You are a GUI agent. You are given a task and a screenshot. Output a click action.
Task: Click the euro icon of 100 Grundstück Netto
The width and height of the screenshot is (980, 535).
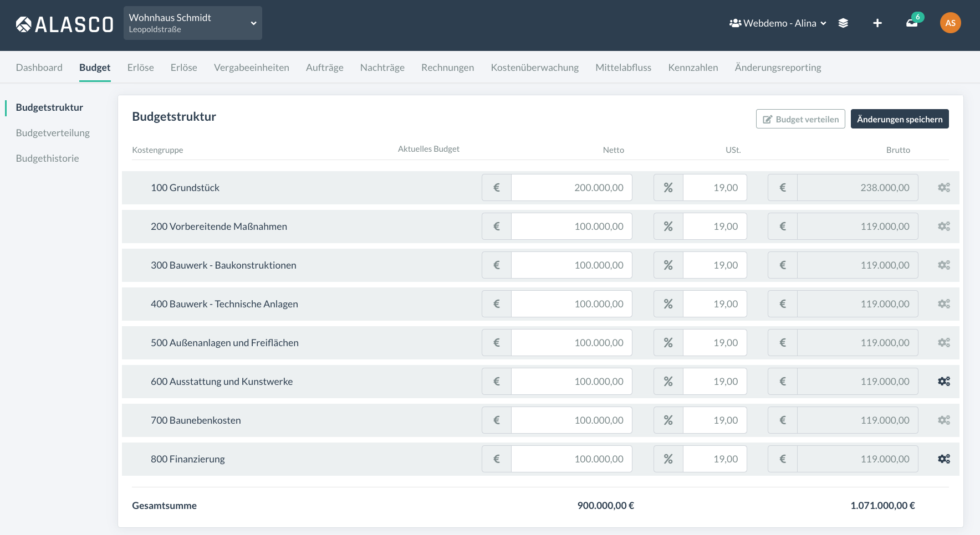497,188
